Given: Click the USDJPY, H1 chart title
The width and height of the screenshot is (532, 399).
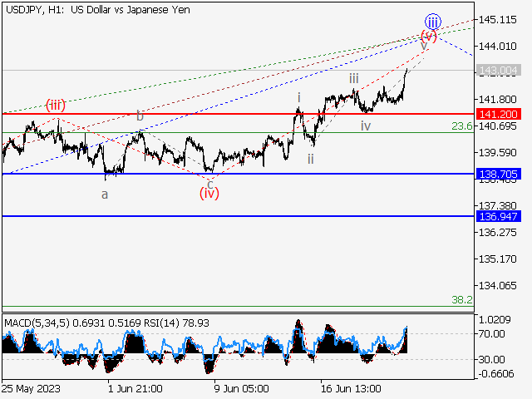Looking at the screenshot, I should click(98, 10).
